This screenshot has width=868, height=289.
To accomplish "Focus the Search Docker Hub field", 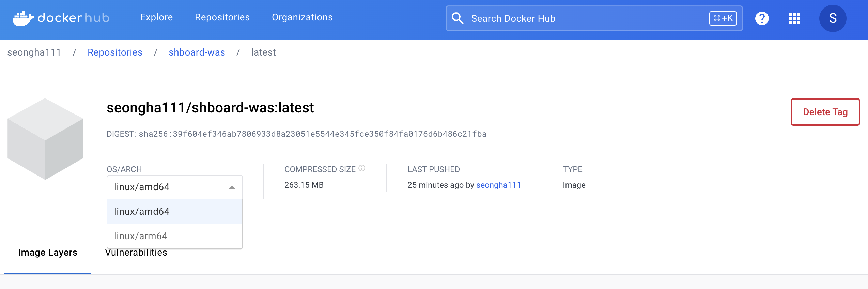I will pyautogui.click(x=594, y=18).
